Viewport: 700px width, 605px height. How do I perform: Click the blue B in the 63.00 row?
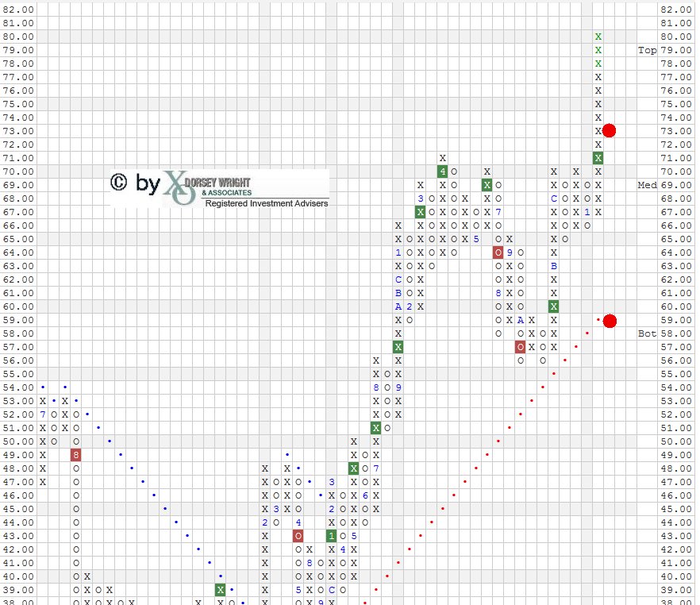(554, 266)
